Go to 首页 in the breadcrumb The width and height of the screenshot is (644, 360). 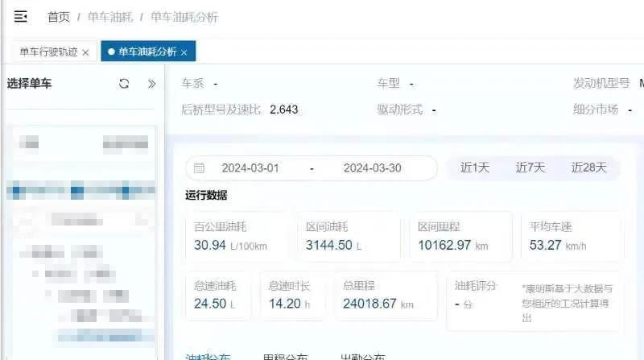59,17
